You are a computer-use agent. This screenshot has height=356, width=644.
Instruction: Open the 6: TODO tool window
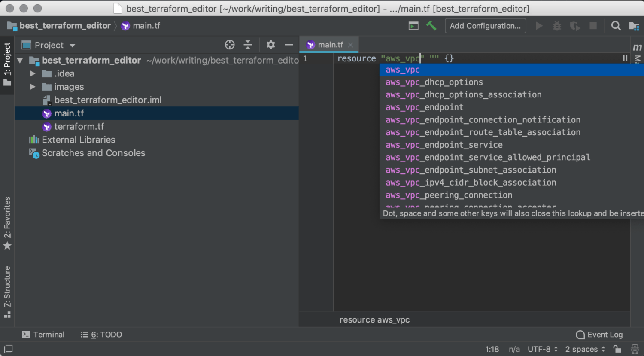click(101, 335)
